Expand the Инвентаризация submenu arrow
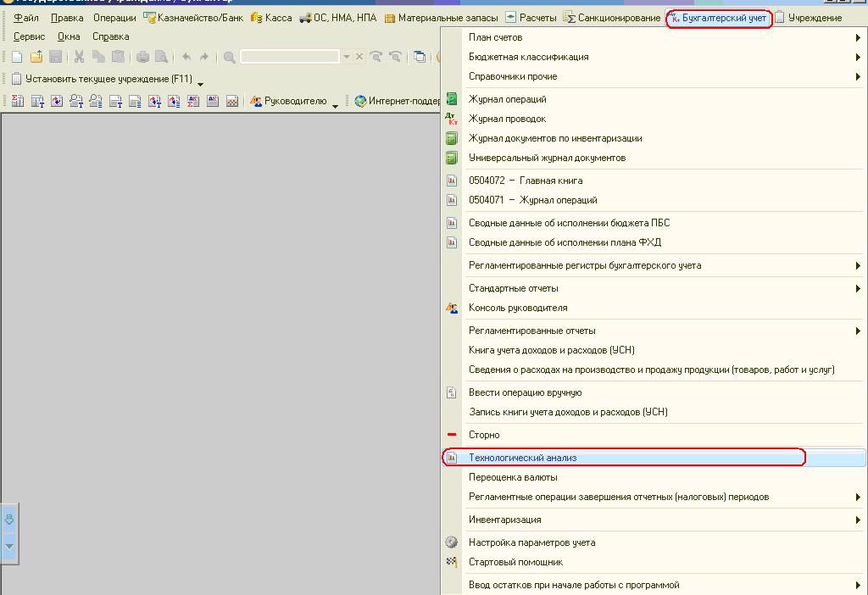Viewport: 868px width, 595px height. (858, 520)
